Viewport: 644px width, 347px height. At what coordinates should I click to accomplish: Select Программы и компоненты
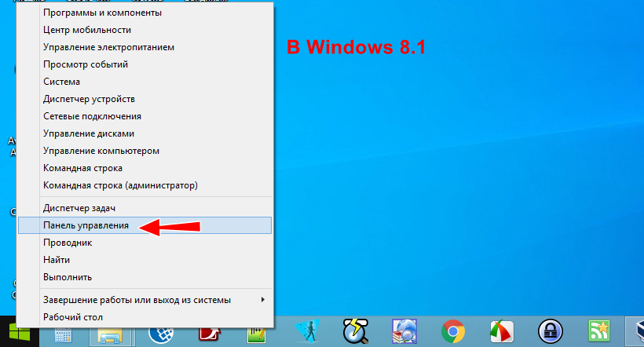coord(145,13)
